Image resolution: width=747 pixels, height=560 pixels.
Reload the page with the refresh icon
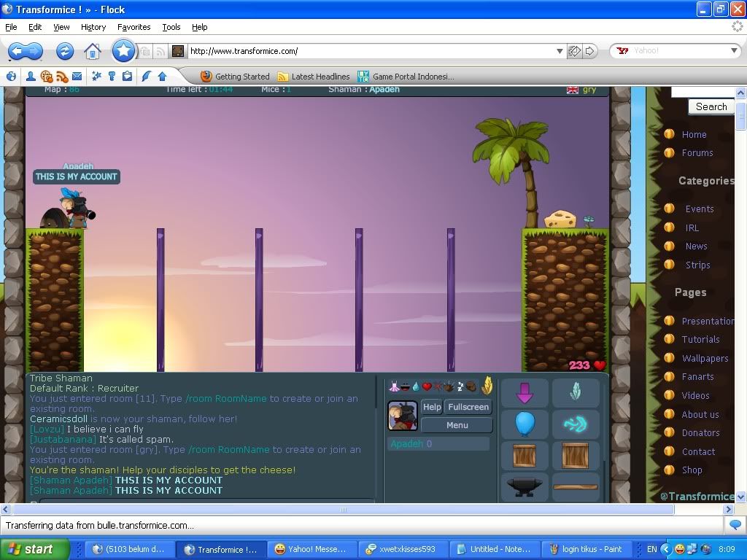click(65, 51)
